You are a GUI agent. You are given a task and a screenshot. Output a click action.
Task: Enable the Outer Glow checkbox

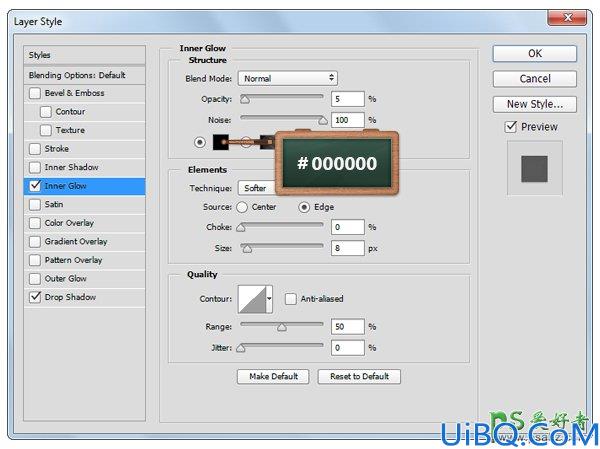[x=35, y=279]
